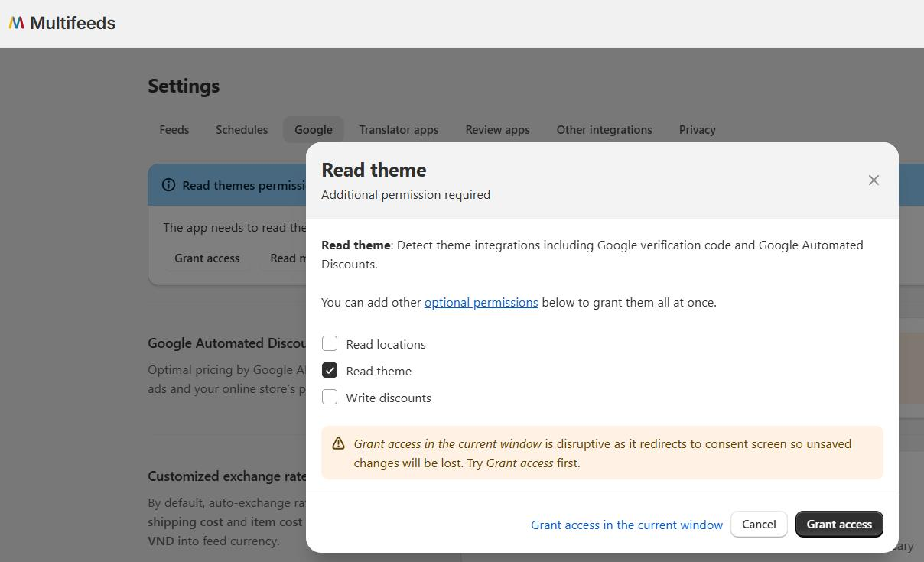Cancel the permission dialog
Screen dimensions: 924x562
pos(759,525)
